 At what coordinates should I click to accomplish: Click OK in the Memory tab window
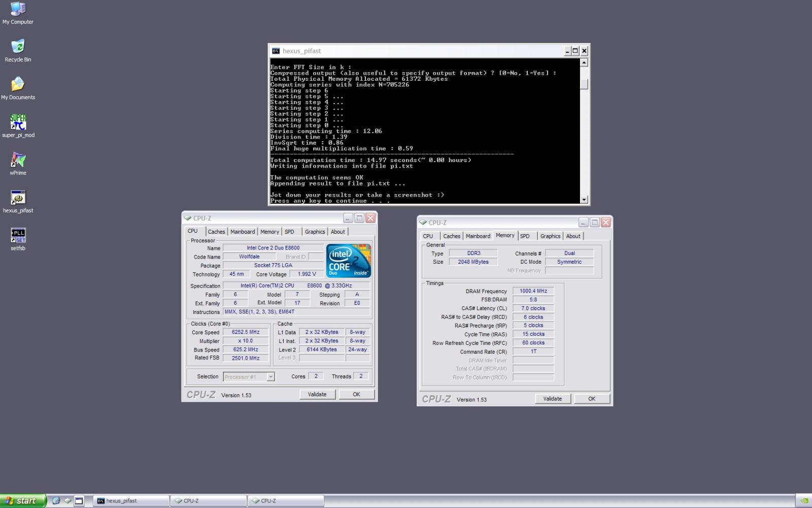(592, 399)
